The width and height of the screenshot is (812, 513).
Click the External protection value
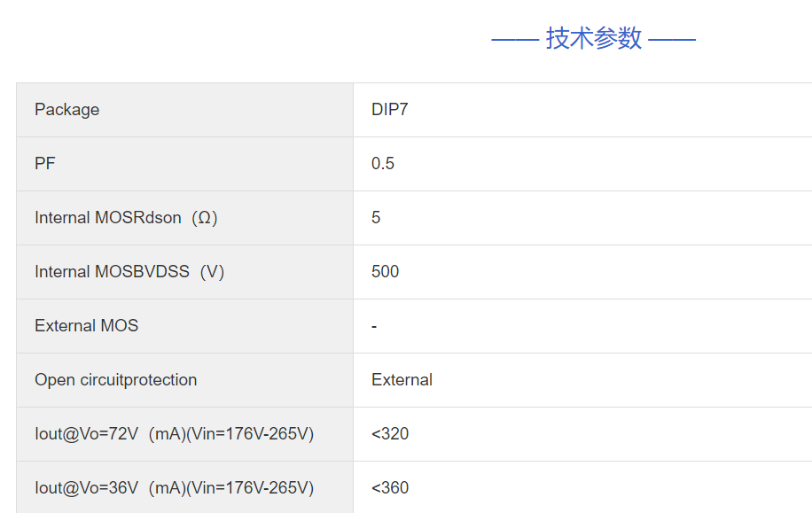click(402, 380)
